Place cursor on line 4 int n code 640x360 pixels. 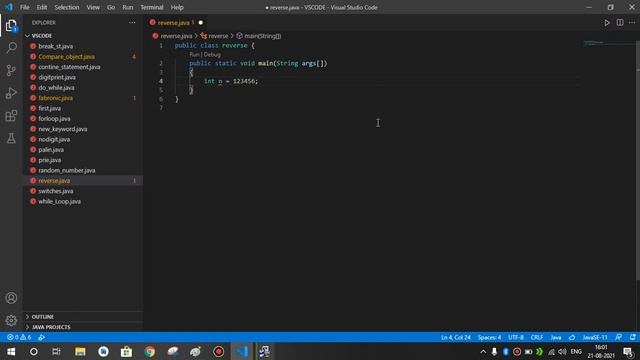(x=231, y=81)
